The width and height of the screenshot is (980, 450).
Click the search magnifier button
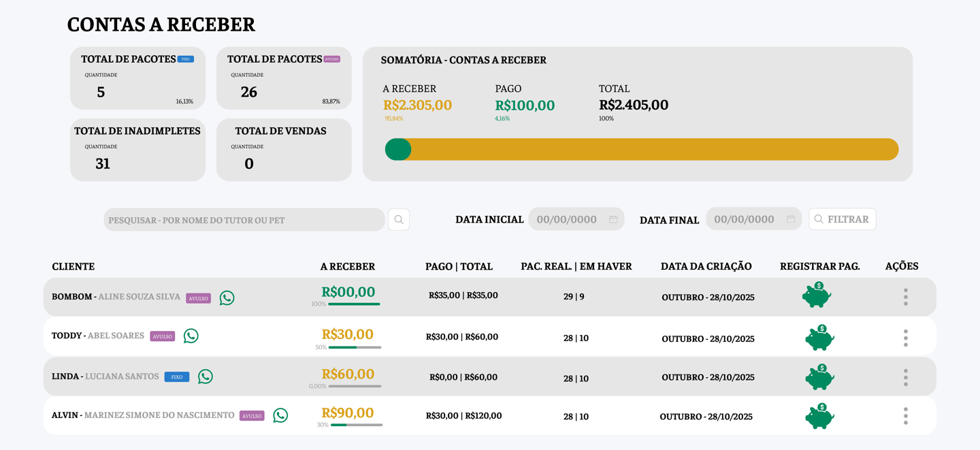[399, 220]
